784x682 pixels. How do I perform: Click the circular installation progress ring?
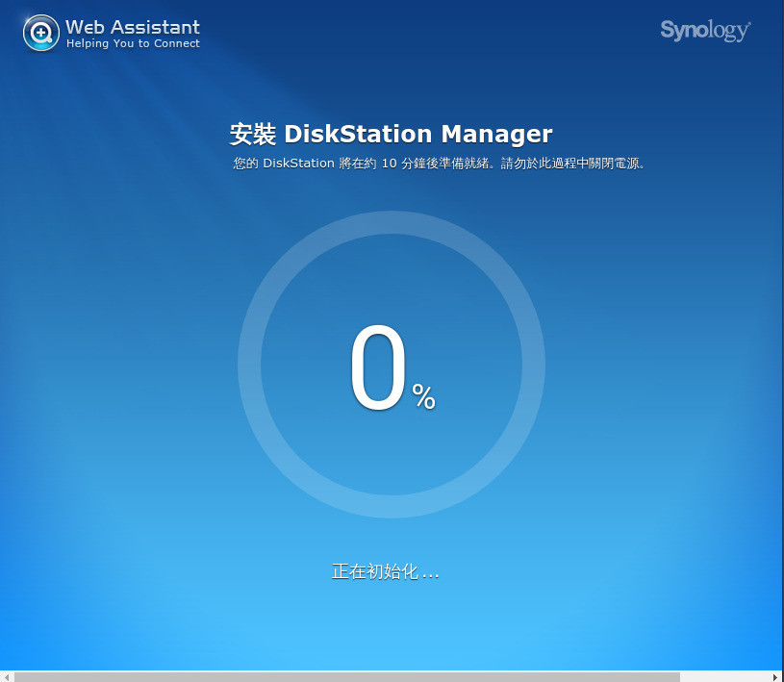[x=392, y=364]
